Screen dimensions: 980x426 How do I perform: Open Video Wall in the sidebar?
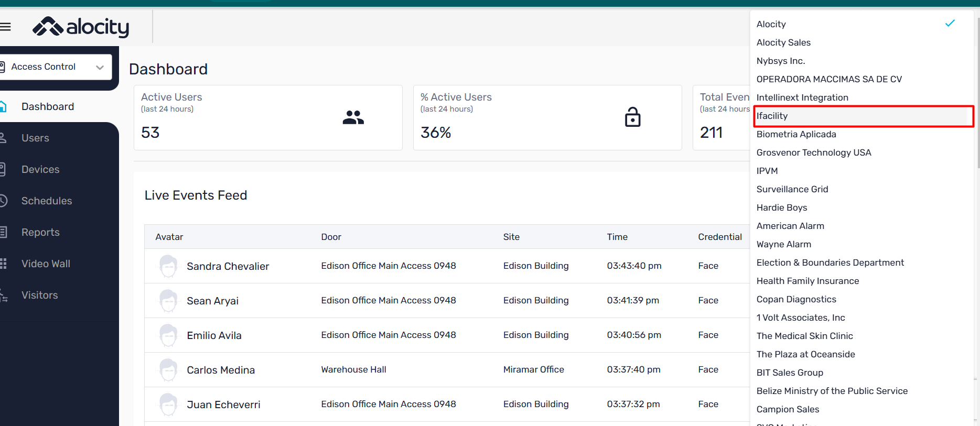tap(46, 264)
